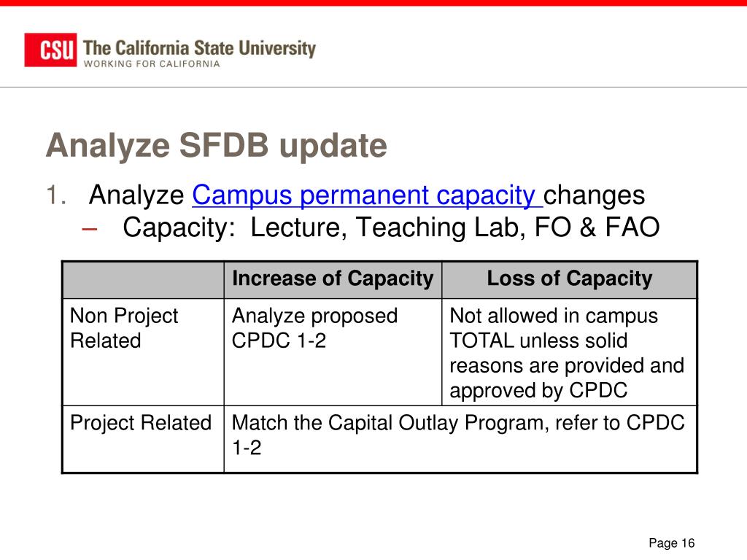Viewport: 747px width, 560px height.
Task: Click the list number 1 marker
Action: pyautogui.click(x=55, y=195)
